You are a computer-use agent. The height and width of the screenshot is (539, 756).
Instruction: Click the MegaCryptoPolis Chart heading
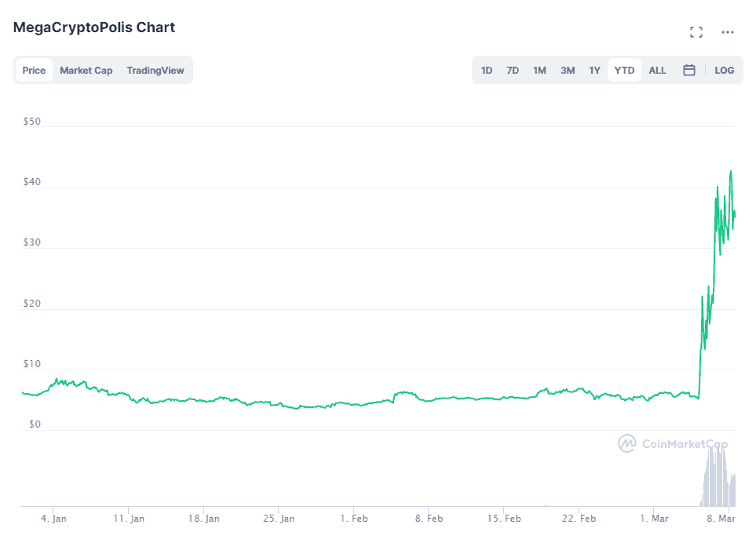click(x=94, y=27)
